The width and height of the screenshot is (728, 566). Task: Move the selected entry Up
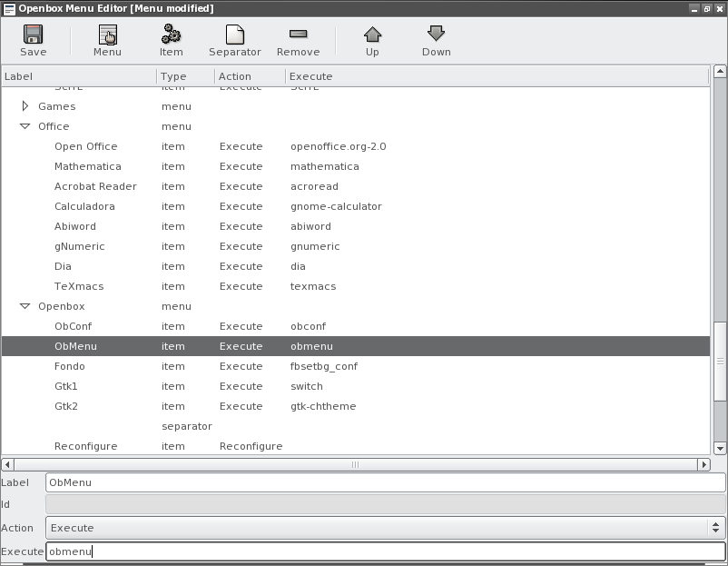point(372,40)
